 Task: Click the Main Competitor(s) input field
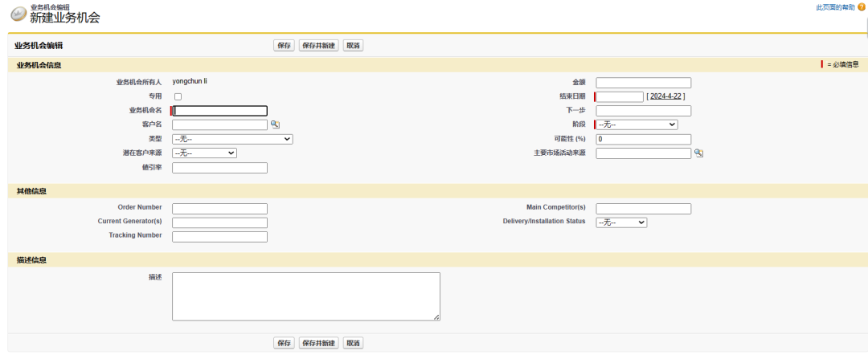coord(643,209)
